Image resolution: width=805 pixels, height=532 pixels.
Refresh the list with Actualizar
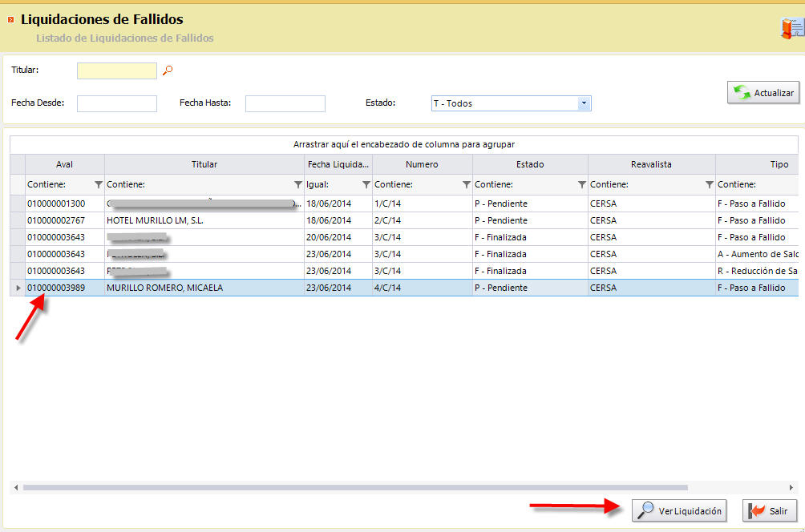pyautogui.click(x=763, y=93)
